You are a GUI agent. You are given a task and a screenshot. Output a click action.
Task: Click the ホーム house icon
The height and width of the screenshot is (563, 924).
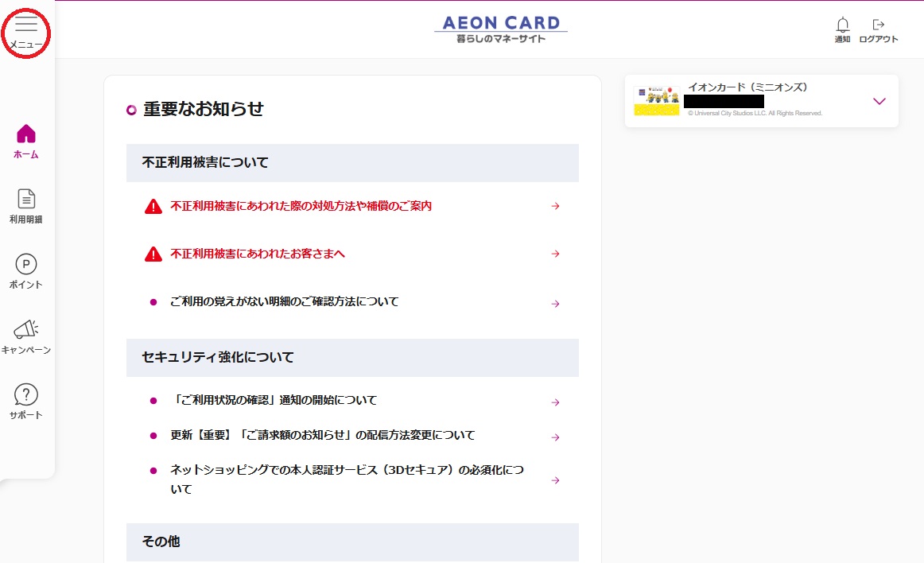(x=26, y=134)
